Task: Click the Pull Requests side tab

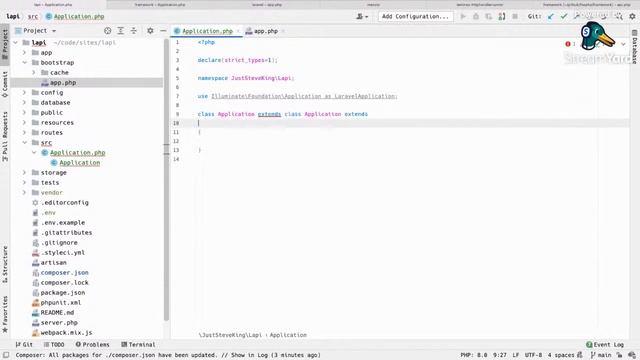Action: (x=5, y=137)
